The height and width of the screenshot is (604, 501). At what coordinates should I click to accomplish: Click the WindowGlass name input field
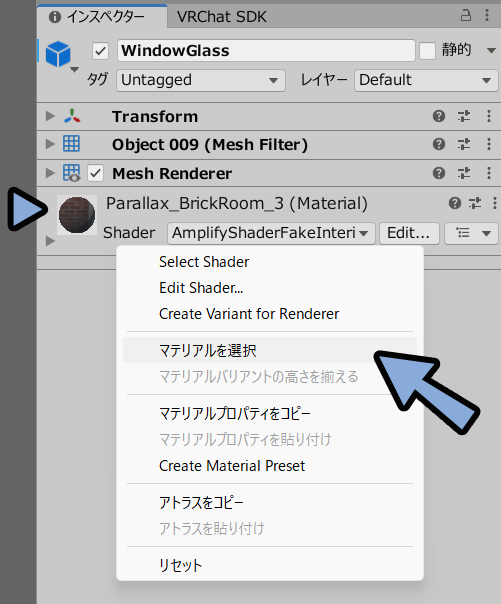tap(266, 50)
